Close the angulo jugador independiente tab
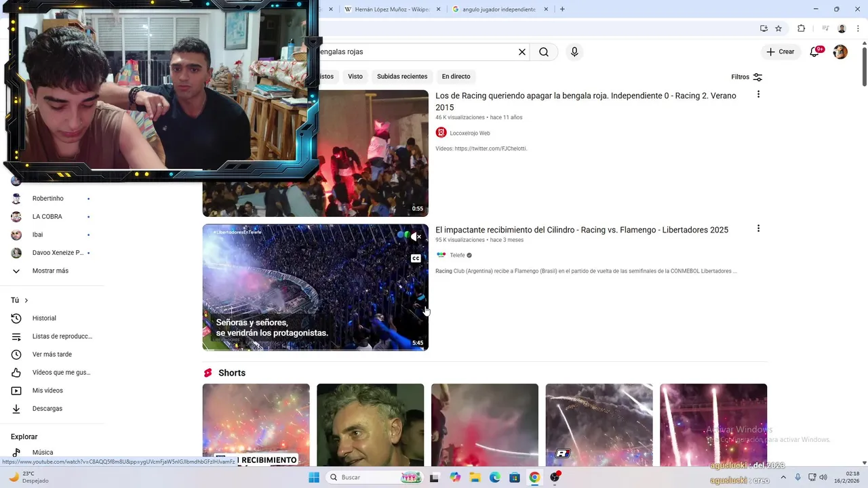This screenshot has height=488, width=868. pyautogui.click(x=546, y=9)
